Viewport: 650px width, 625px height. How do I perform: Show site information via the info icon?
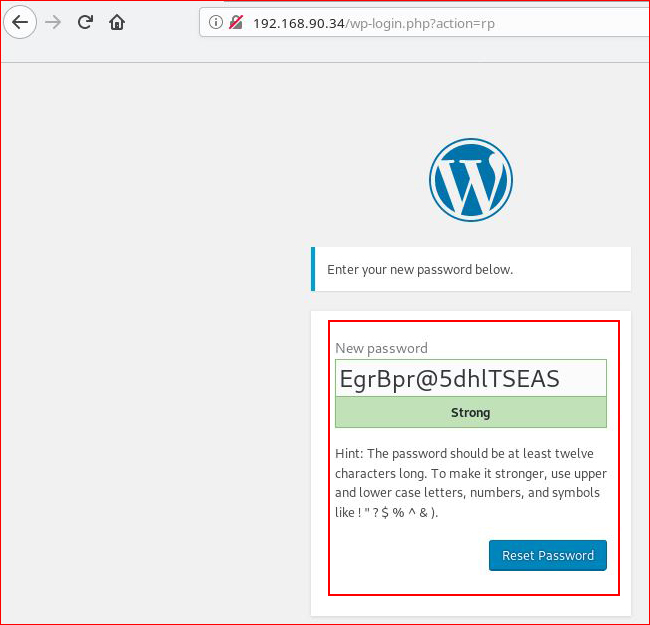click(x=216, y=22)
